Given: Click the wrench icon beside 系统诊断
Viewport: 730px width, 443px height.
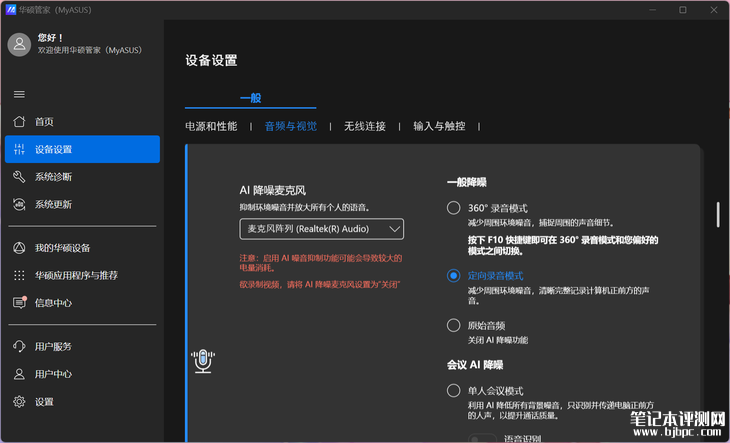Looking at the screenshot, I should 19,177.
